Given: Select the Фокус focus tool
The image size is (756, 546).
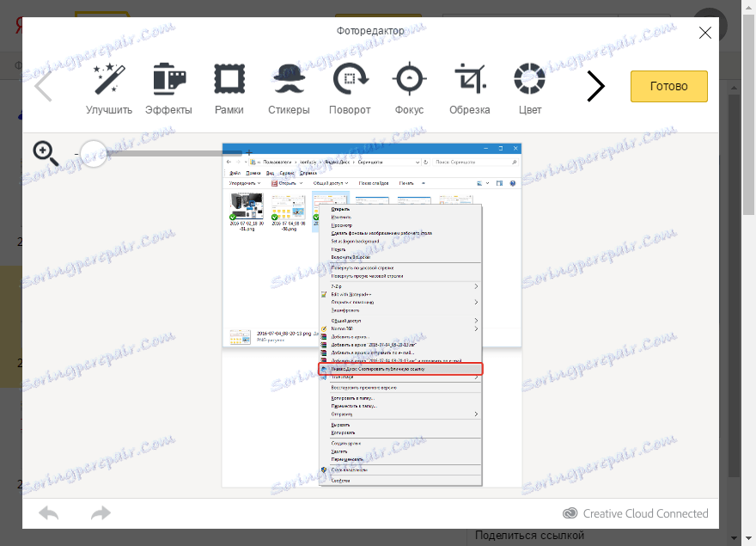Looking at the screenshot, I should tap(409, 89).
